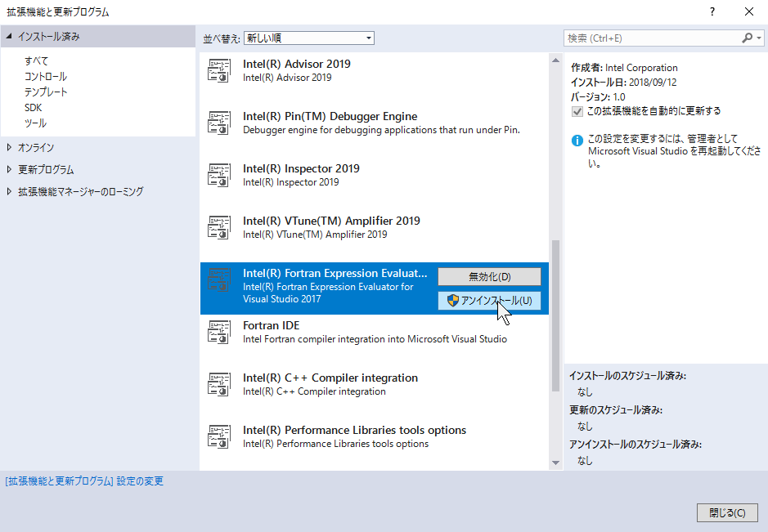Click the VTune Amplifier 2019 extension icon
Image resolution: width=768 pixels, height=532 pixels.
[218, 228]
